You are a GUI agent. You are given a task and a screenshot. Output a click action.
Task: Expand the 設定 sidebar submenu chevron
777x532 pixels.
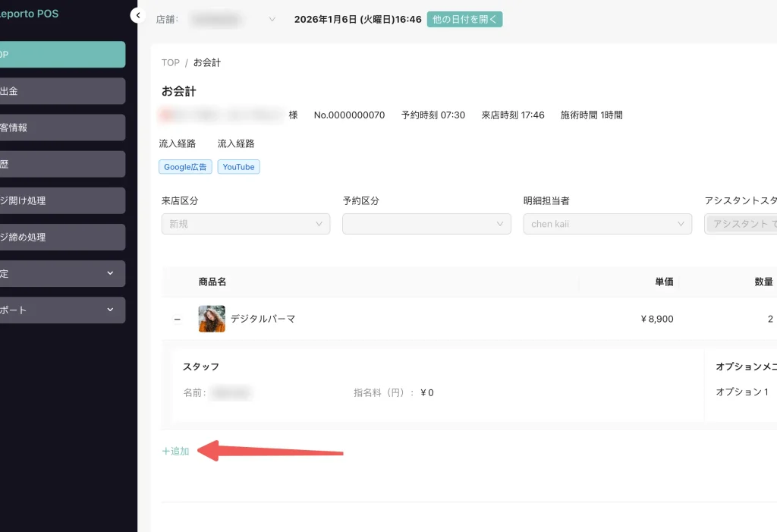click(110, 273)
